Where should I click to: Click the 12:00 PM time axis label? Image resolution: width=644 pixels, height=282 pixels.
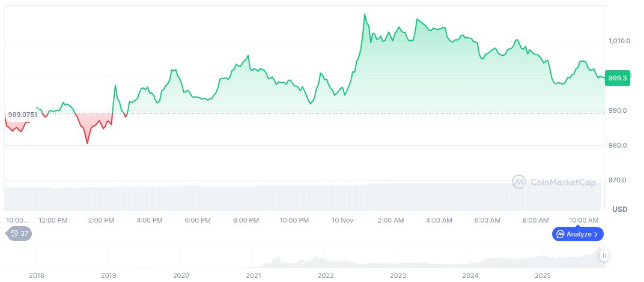53,220
